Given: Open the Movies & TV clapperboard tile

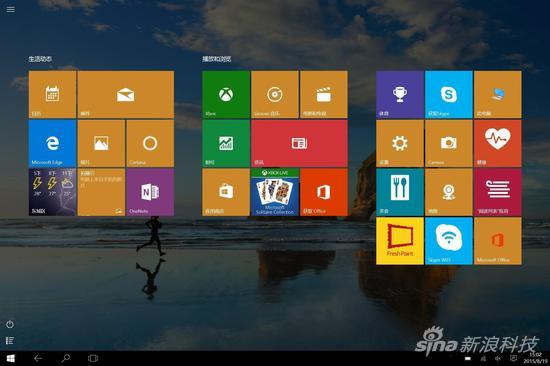Looking at the screenshot, I should tap(324, 94).
